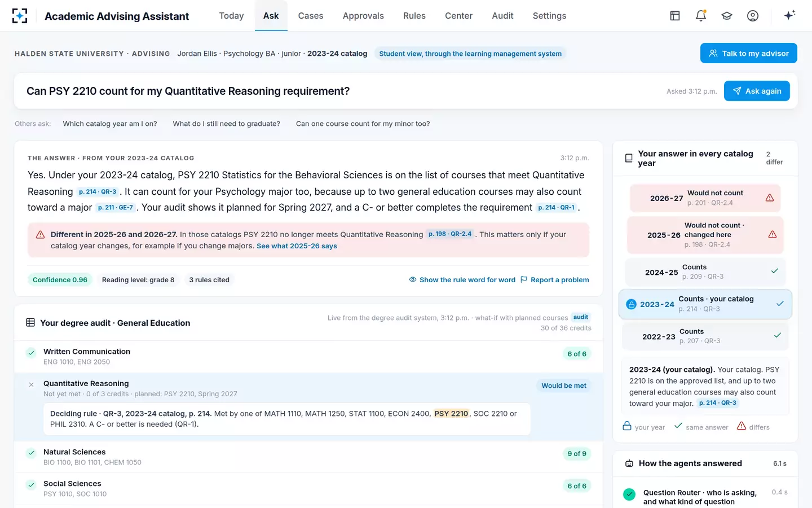The width and height of the screenshot is (812, 508).
Task: Select suggestion Which catalog year am I on?
Action: [x=110, y=124]
